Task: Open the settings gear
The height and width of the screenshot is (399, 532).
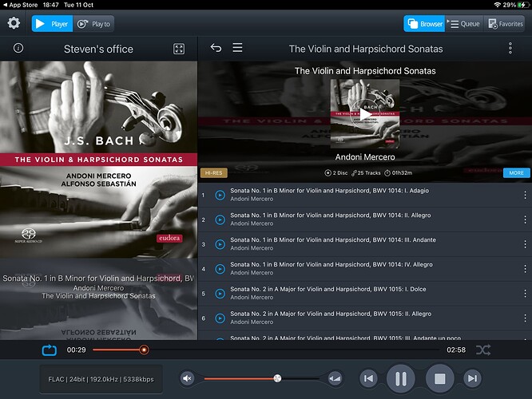Action: pyautogui.click(x=14, y=23)
